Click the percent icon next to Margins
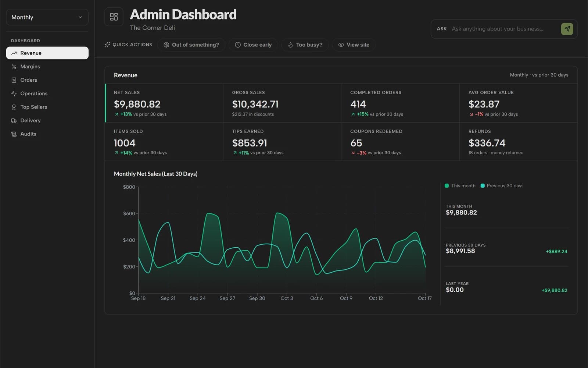Viewport: 588px width, 368px height. 14,67
